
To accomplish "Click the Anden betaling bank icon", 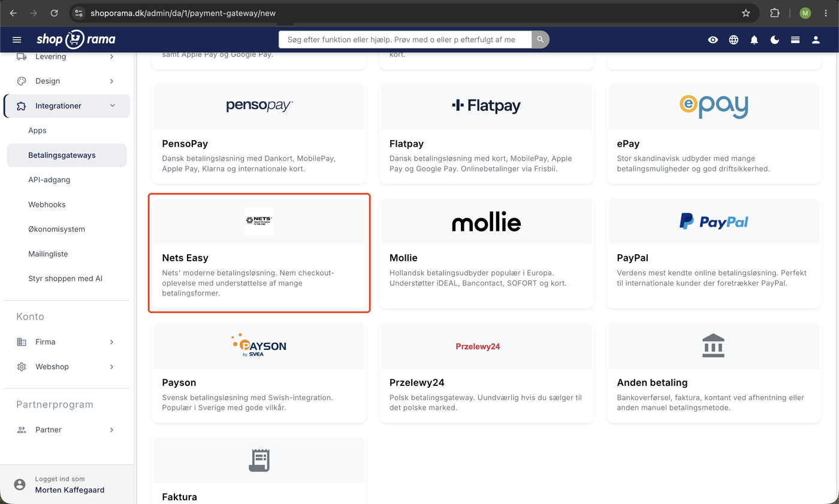I will 713,346.
